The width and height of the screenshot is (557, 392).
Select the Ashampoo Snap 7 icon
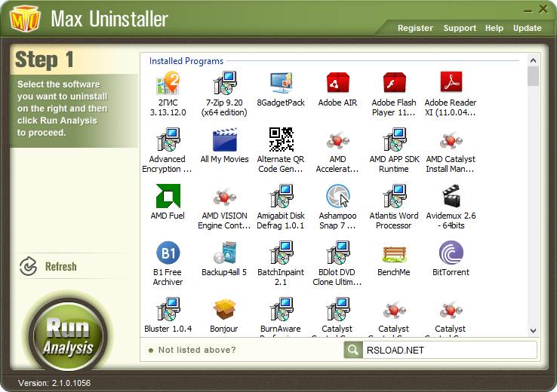click(x=337, y=196)
